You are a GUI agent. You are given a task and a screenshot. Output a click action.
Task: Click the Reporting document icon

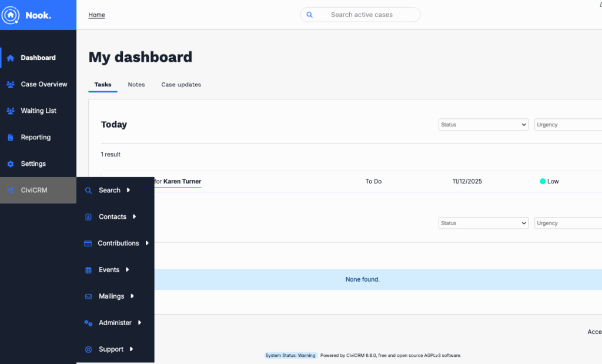[10, 137]
